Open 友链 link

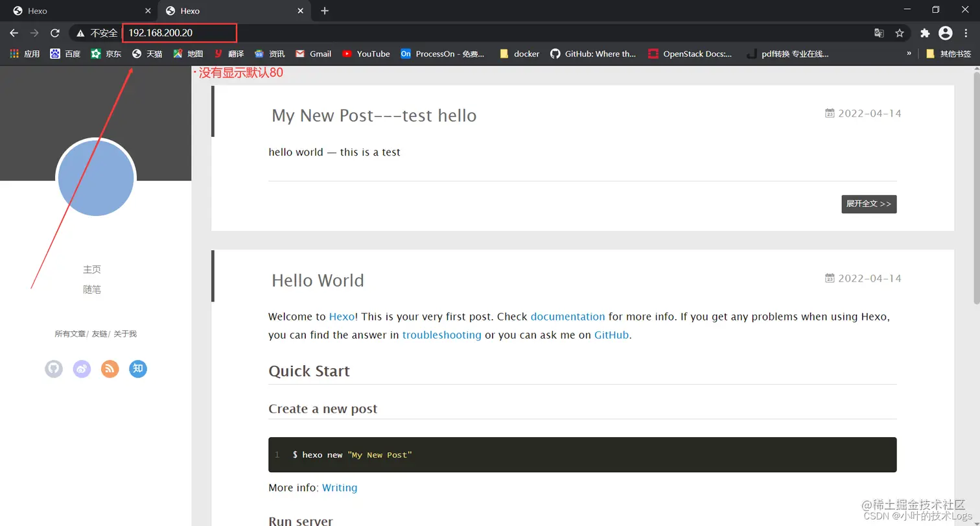click(99, 334)
